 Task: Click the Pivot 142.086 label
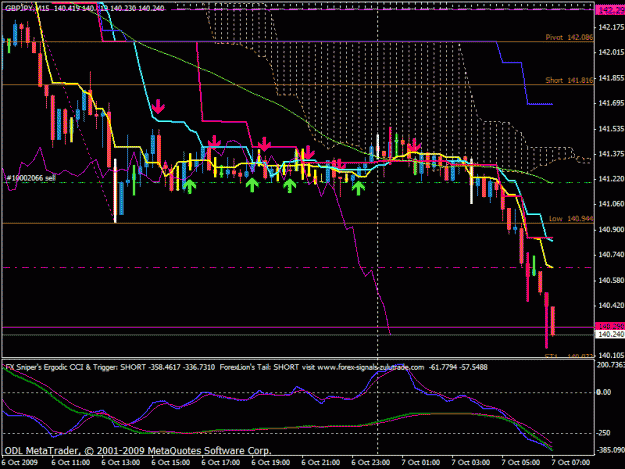[x=569, y=37]
